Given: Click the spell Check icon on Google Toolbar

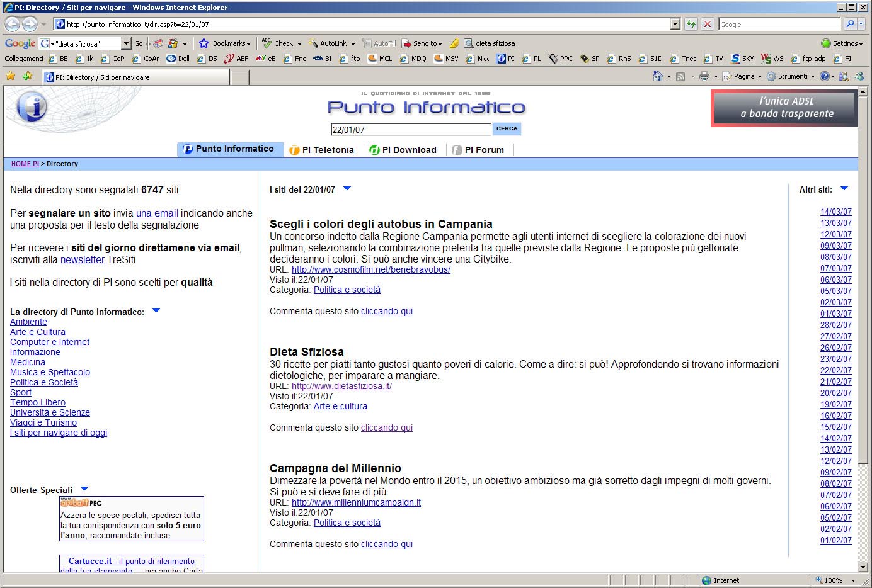Looking at the screenshot, I should [x=267, y=43].
